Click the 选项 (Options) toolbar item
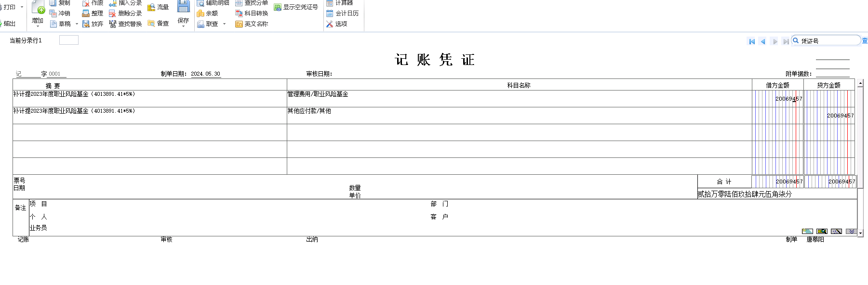 pyautogui.click(x=336, y=24)
